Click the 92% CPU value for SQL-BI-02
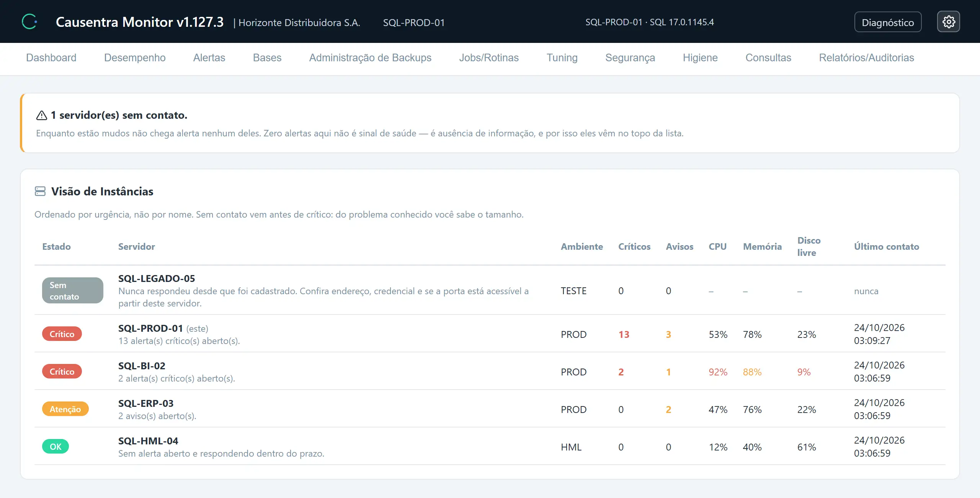 (718, 372)
